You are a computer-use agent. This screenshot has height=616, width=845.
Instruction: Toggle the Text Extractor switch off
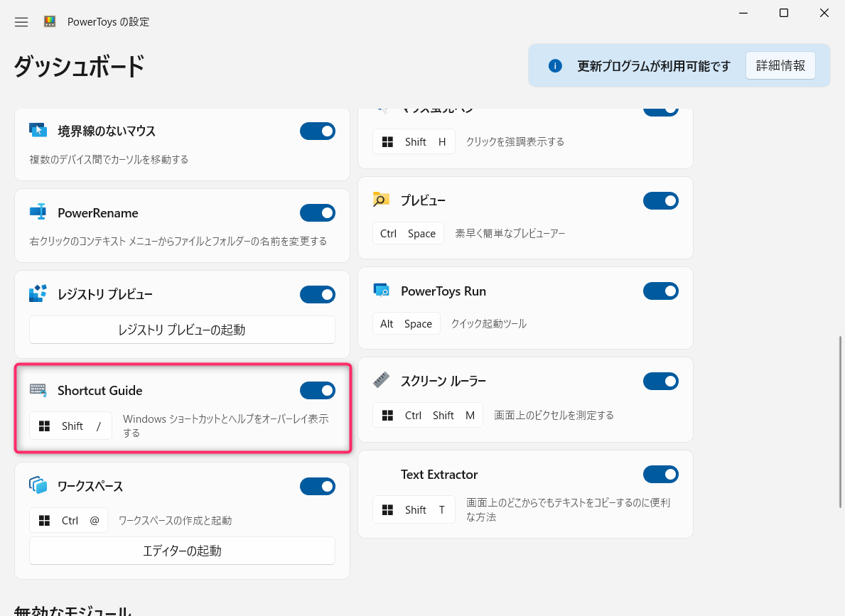tap(661, 475)
